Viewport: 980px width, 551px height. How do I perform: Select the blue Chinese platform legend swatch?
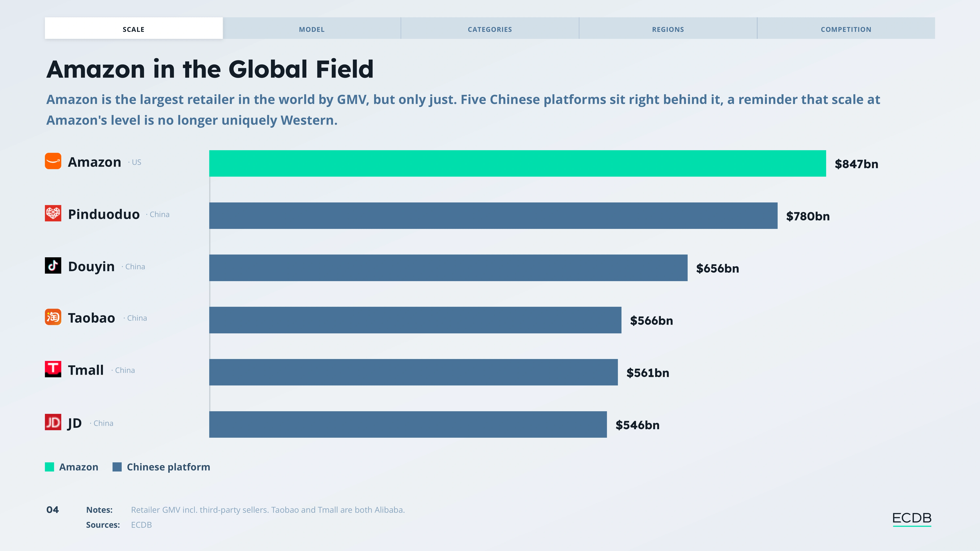[117, 467]
